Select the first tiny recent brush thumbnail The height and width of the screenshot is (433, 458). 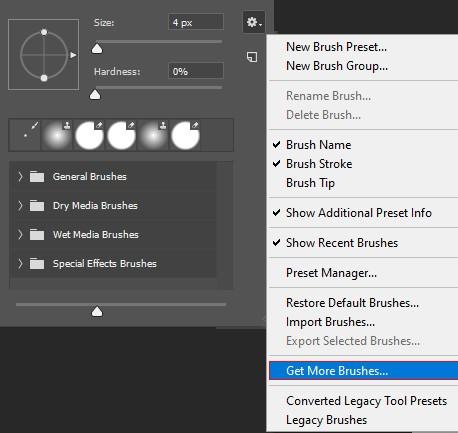point(25,135)
